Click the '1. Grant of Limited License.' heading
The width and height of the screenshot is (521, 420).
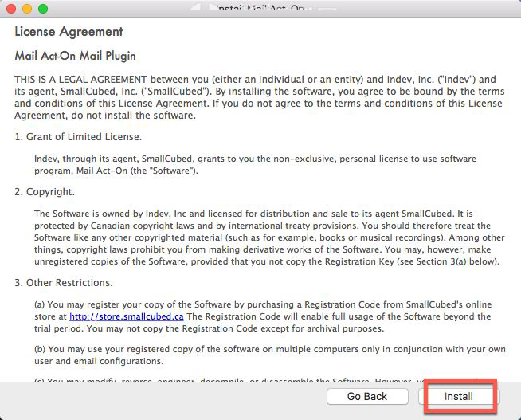coord(78,137)
